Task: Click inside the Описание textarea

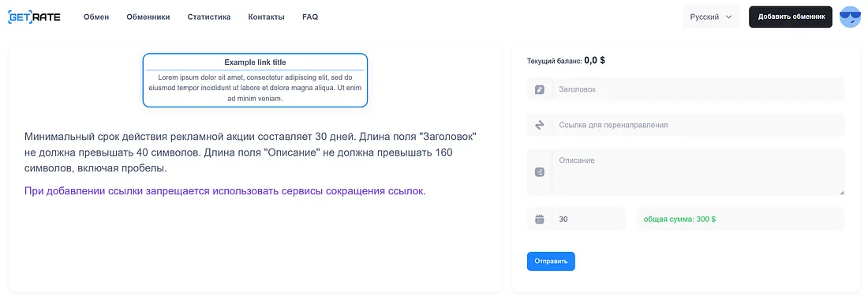Action: click(x=698, y=172)
